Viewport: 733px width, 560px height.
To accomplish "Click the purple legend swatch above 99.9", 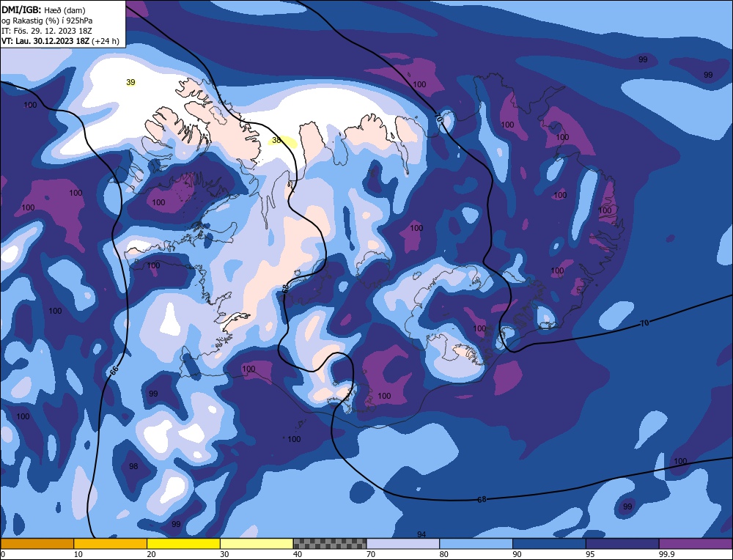I will (x=696, y=543).
